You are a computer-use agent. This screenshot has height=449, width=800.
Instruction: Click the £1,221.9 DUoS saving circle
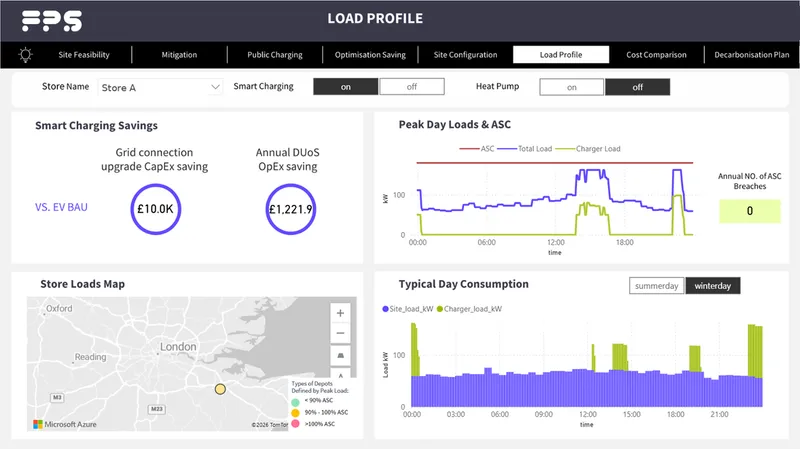point(290,209)
